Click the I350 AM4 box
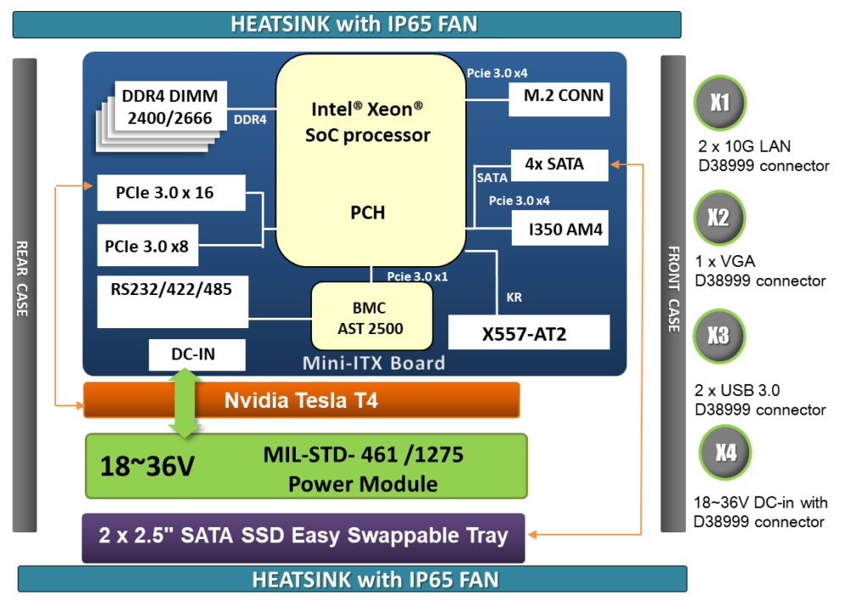 tap(559, 228)
